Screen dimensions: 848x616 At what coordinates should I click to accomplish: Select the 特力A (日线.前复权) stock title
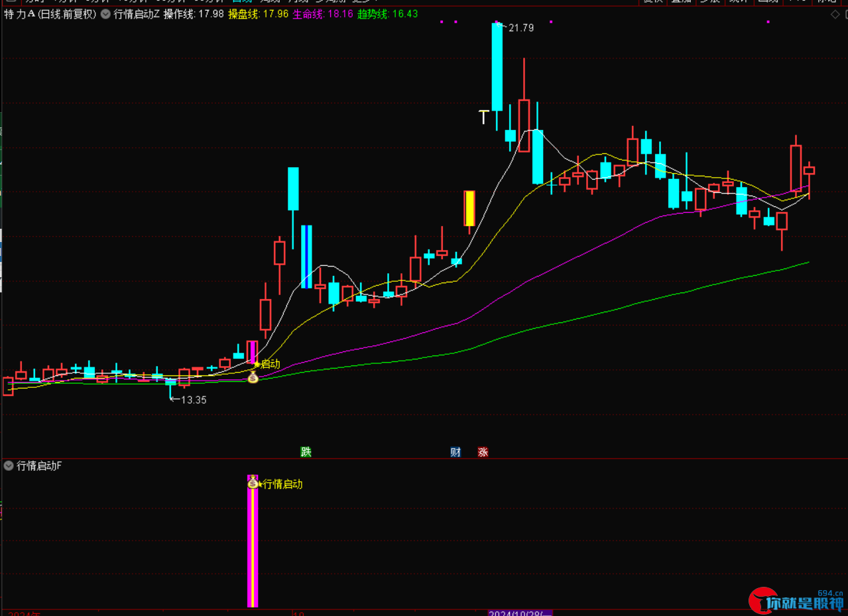click(x=50, y=14)
